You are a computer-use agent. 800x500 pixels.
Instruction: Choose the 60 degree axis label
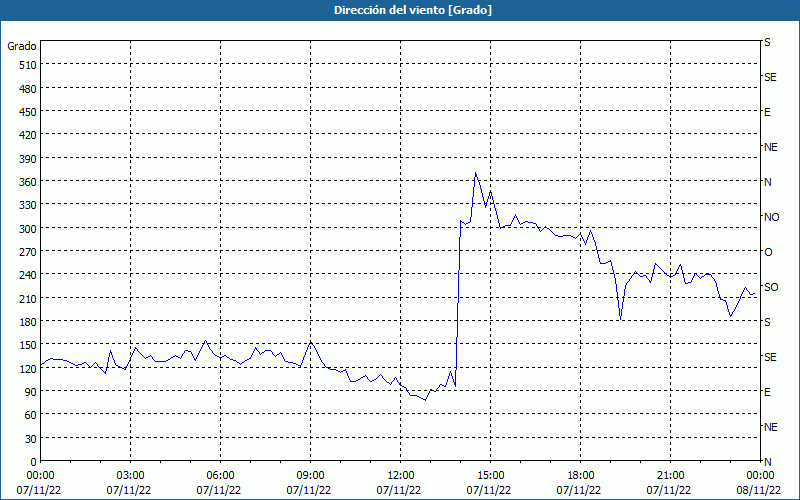pyautogui.click(x=31, y=415)
